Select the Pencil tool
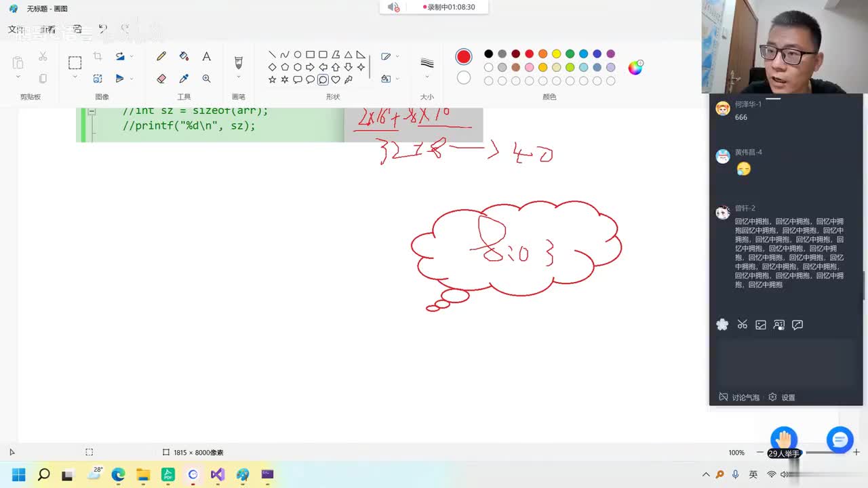The height and width of the screenshot is (488, 868). (x=161, y=57)
